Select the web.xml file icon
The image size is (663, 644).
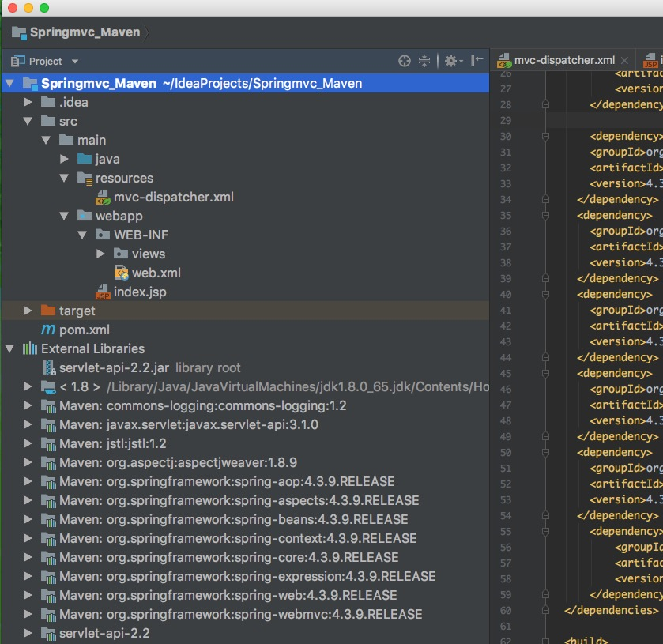(122, 273)
